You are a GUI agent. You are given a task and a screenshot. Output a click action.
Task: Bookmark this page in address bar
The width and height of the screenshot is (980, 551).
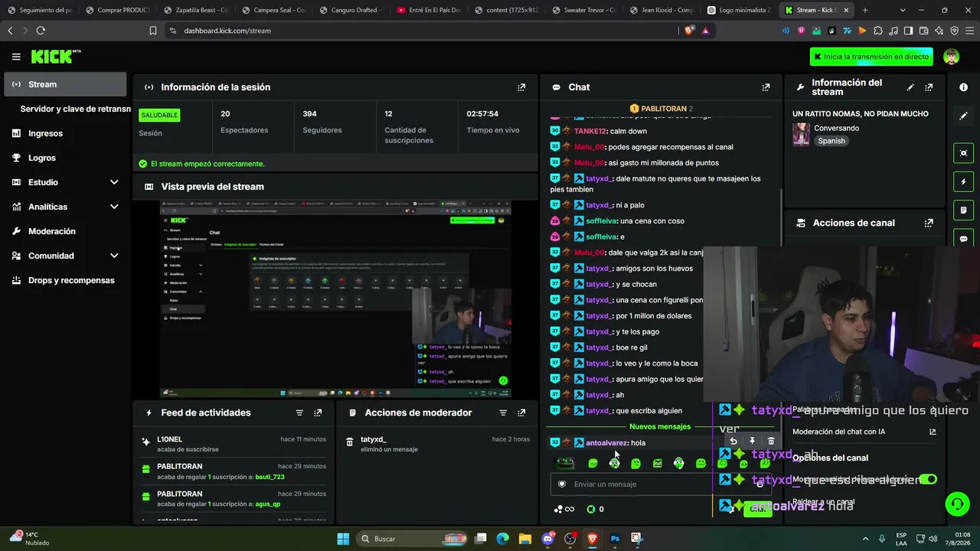pyautogui.click(x=153, y=31)
